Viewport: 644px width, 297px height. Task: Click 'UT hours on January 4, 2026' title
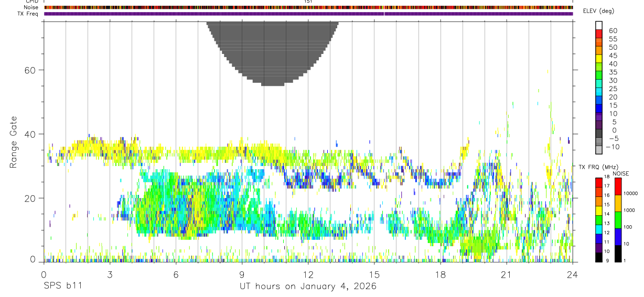click(308, 287)
